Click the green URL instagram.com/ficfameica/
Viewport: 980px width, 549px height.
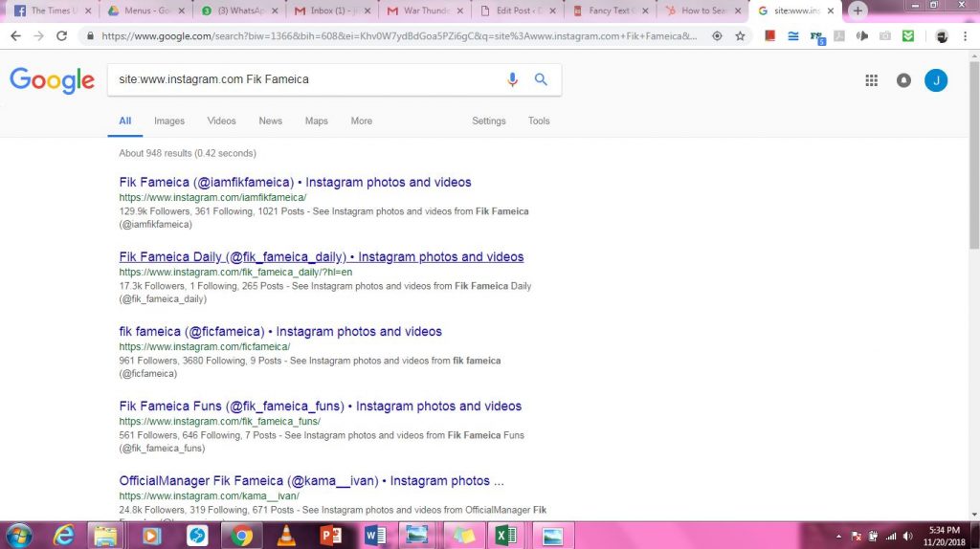[205, 346]
